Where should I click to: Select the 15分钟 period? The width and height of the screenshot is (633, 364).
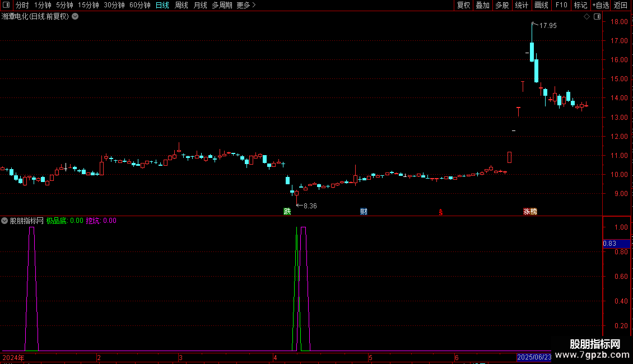click(x=89, y=5)
